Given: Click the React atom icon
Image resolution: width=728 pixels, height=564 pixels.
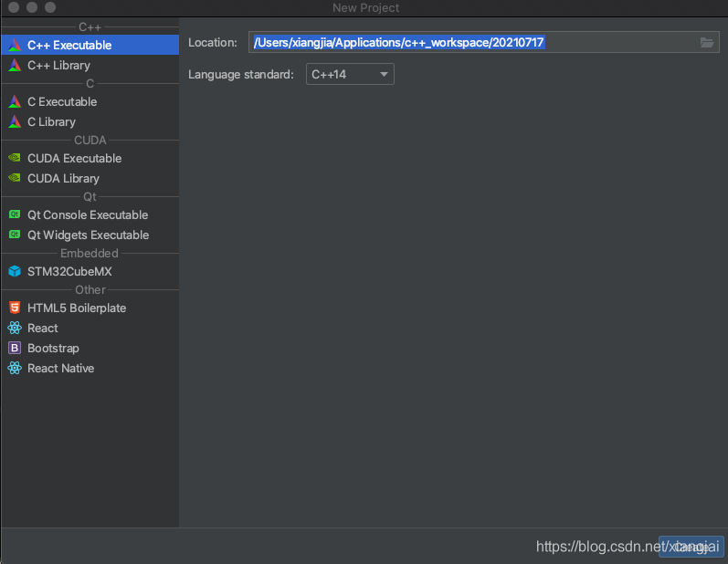Looking at the screenshot, I should click(x=15, y=328).
